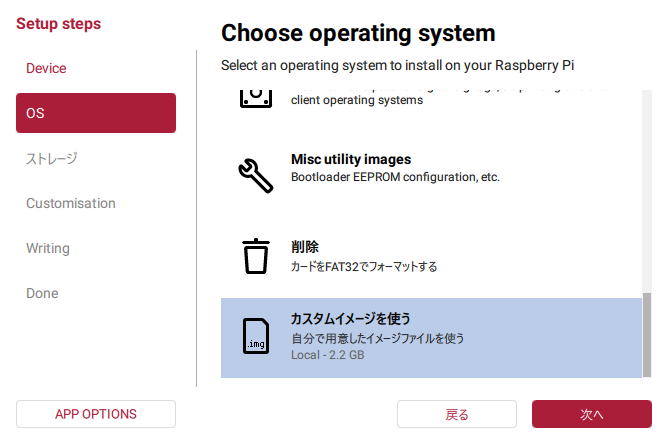The width and height of the screenshot is (671, 442).
Task: Click the trash can icon for 削除
Action: click(256, 255)
